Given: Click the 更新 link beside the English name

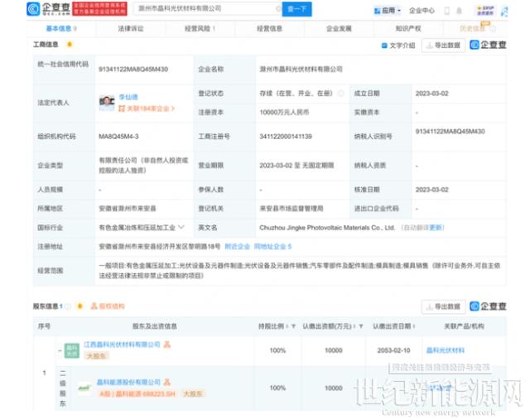Looking at the screenshot, I should pyautogui.click(x=436, y=228).
